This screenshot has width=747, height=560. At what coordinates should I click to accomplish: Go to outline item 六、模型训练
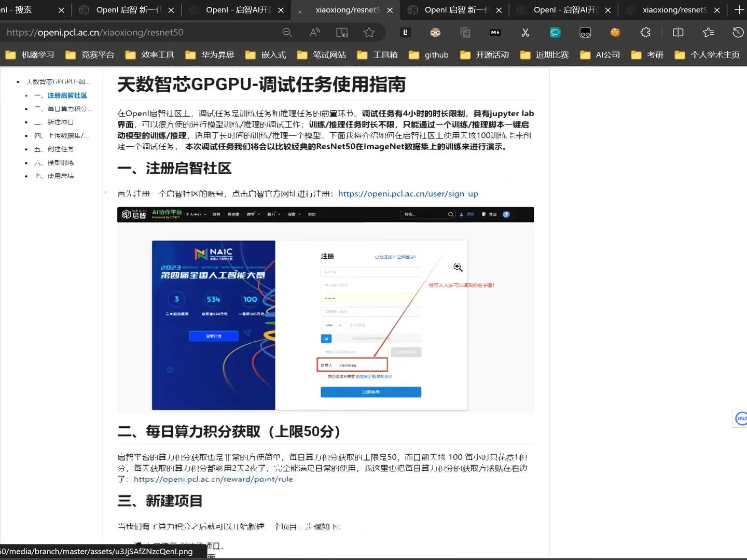54,163
